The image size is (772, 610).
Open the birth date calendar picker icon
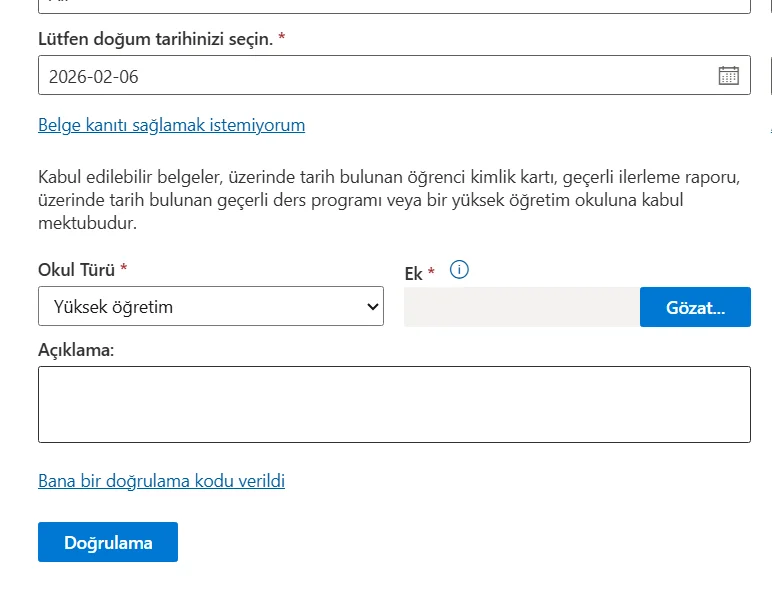728,75
